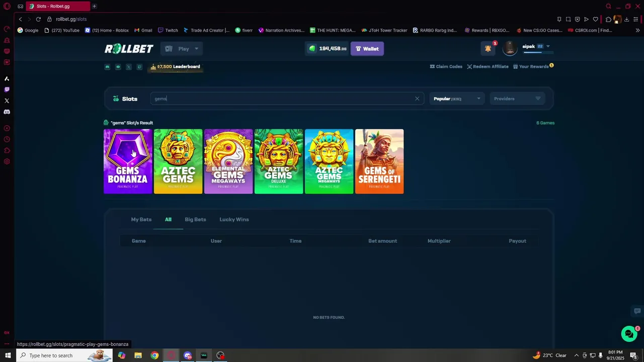Open the Your Rewards link

(533, 66)
